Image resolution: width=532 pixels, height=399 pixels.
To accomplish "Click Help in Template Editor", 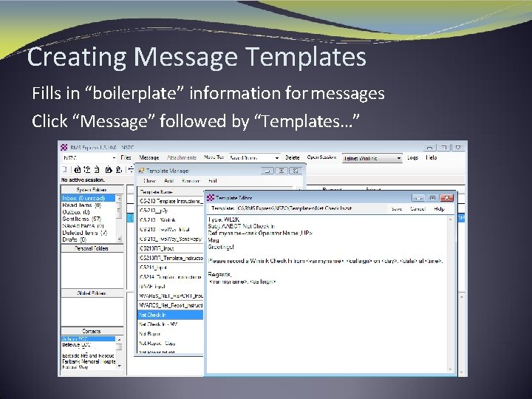I will (439, 208).
